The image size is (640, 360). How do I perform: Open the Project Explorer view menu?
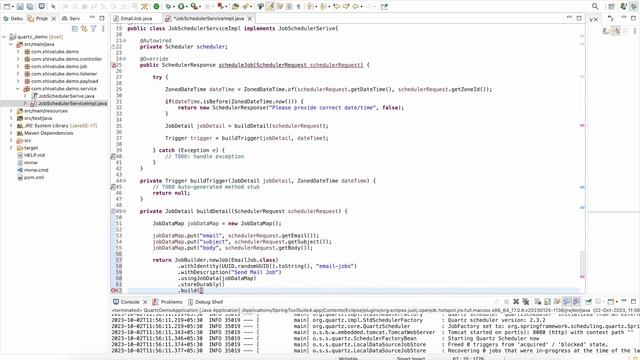(103, 29)
